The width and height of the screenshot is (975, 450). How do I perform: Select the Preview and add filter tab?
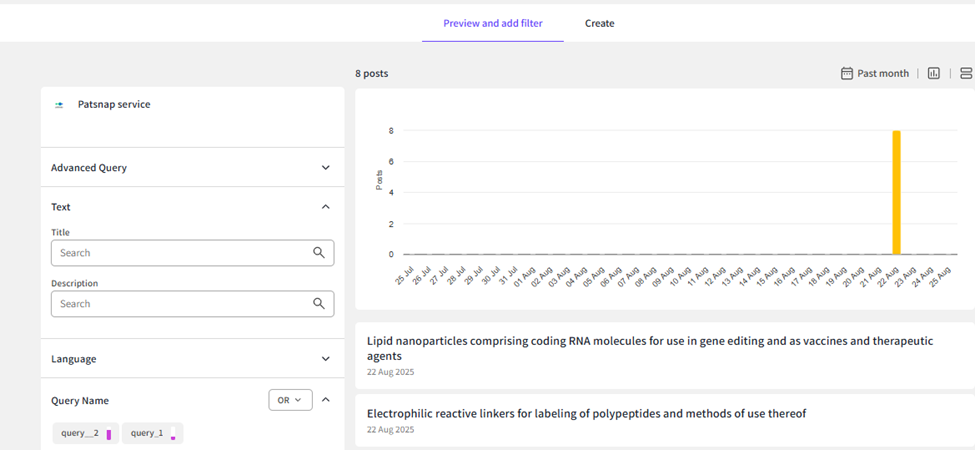pyautogui.click(x=493, y=23)
